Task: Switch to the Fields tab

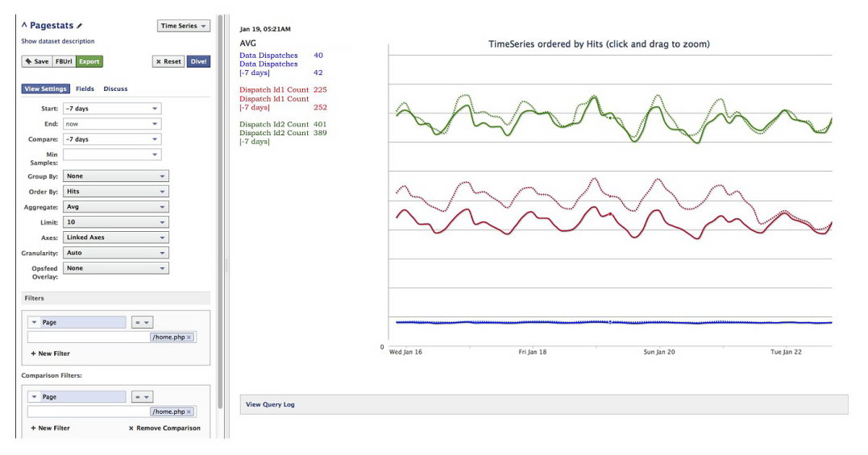Action: point(85,89)
